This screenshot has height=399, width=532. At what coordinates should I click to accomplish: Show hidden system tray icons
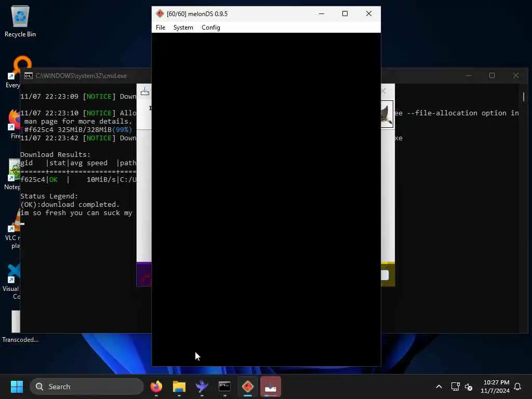438,387
